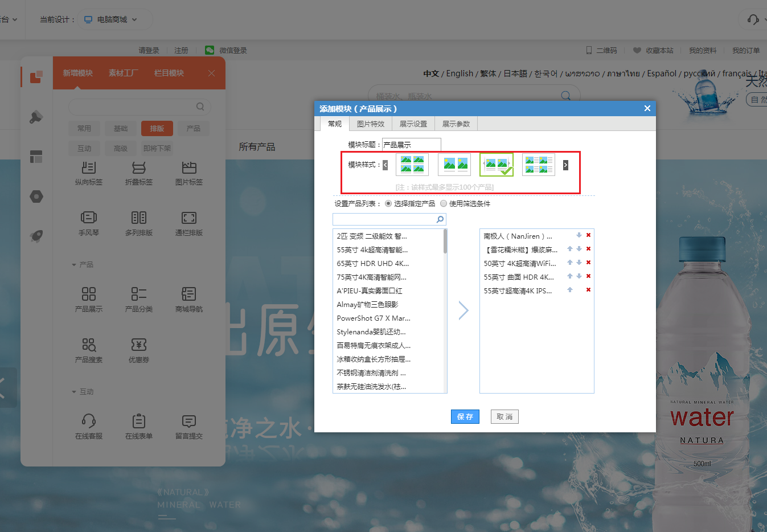Add the 纵向标签 module
Image resolution: width=767 pixels, height=532 pixels.
coord(89,174)
